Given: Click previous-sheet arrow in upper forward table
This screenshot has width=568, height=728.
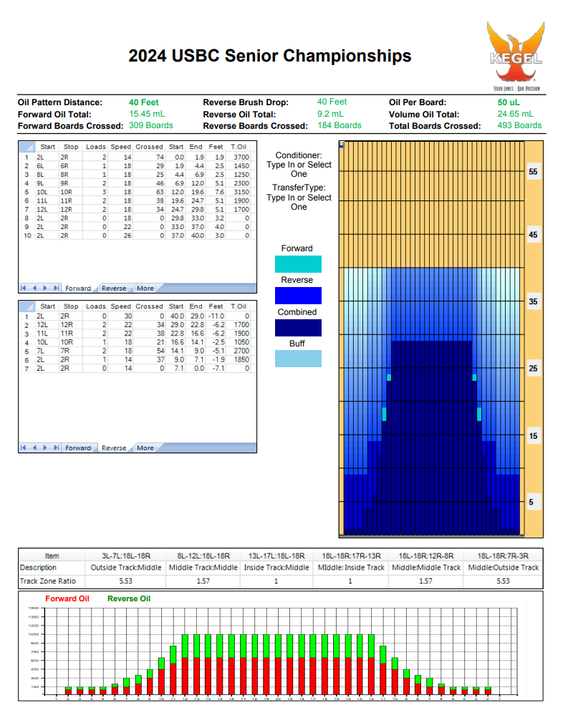Looking at the screenshot, I should coord(34,288).
